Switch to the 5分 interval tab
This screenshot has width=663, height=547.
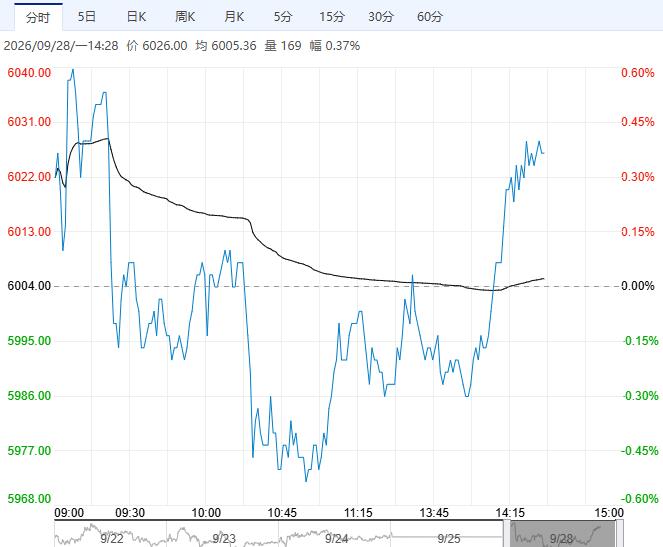tap(283, 17)
